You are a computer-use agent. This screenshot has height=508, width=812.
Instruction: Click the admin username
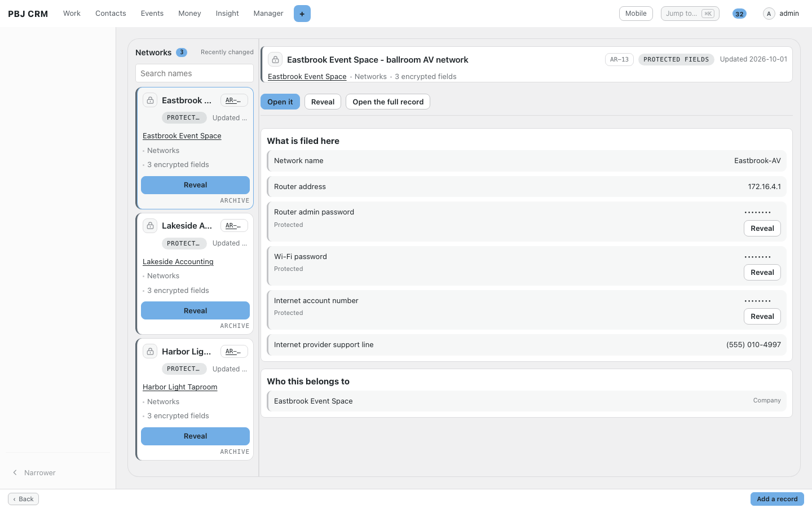coord(789,14)
